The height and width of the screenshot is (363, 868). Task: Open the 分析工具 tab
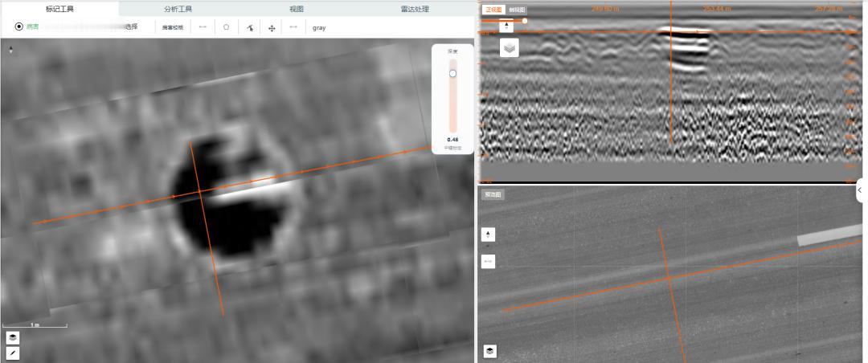(178, 9)
